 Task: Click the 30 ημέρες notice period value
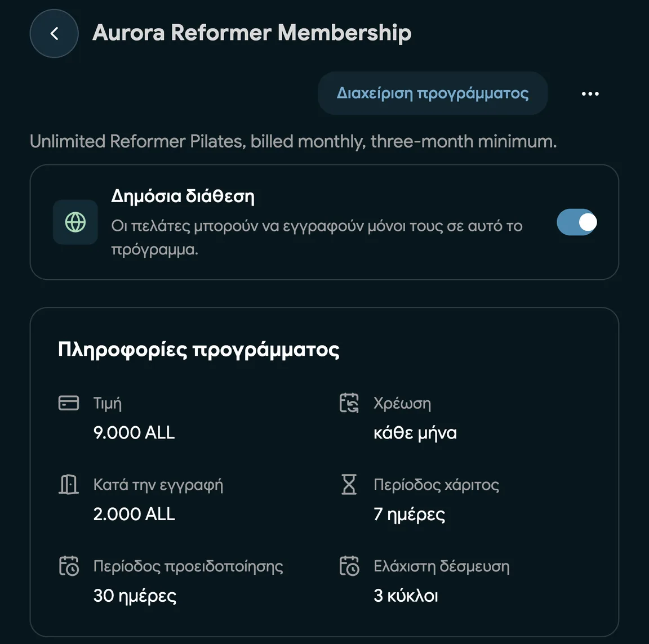(135, 596)
